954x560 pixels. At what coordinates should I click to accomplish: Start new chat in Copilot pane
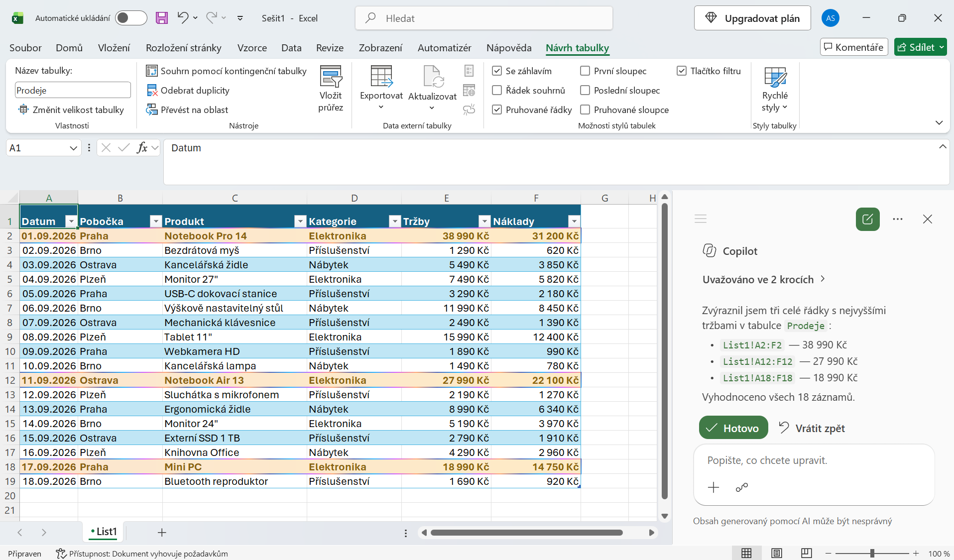[x=867, y=219]
